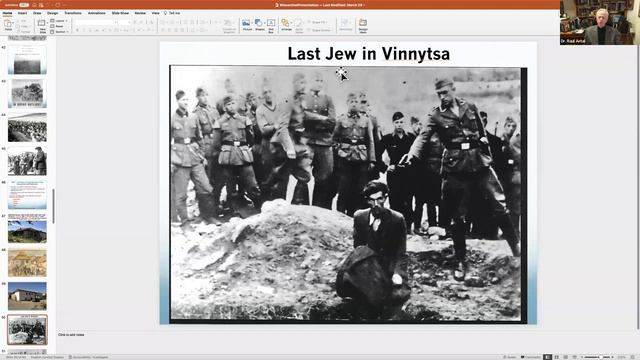Viewport: 640px width, 360px height.
Task: Open the Shapes gallery
Action: [260, 25]
